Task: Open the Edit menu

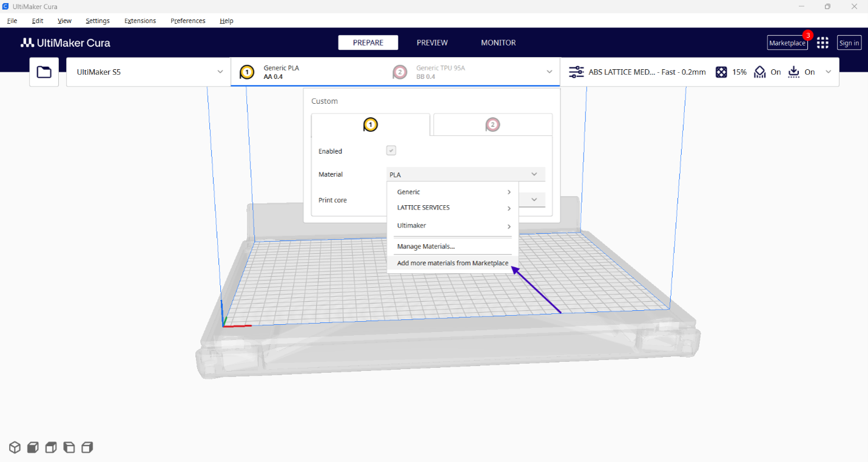Action: point(38,21)
